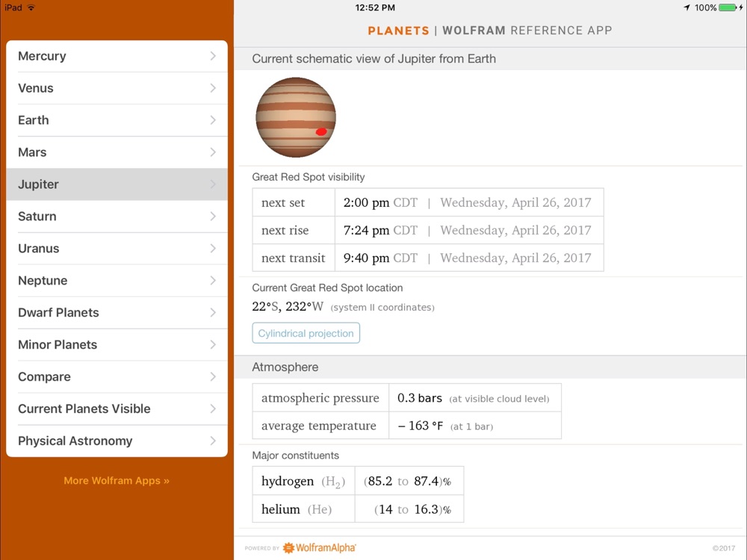Open More Wolfram Apps link
747x560 pixels.
[x=117, y=481]
